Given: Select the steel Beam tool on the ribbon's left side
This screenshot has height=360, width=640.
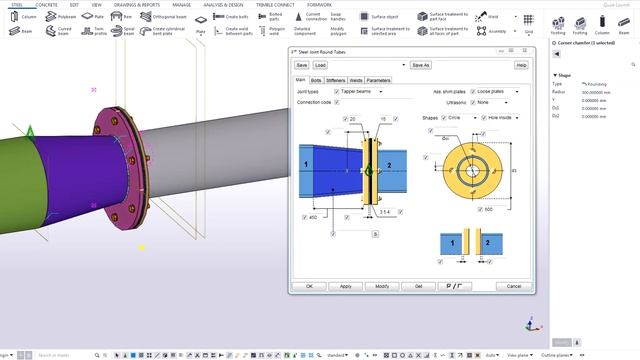Looking at the screenshot, I should pos(21,31).
